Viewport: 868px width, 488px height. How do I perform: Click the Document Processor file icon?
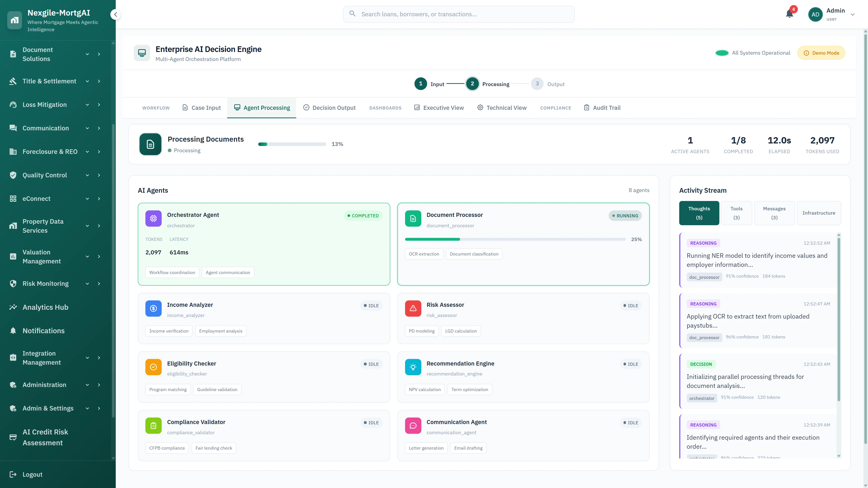413,218
